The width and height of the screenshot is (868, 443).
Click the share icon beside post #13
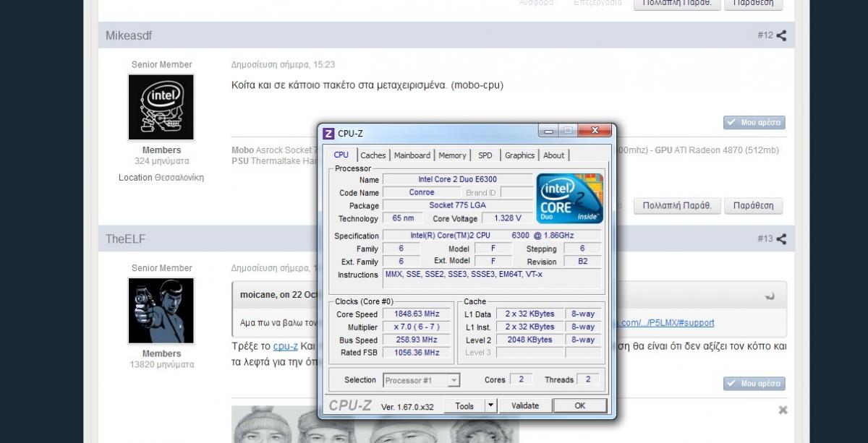(781, 238)
